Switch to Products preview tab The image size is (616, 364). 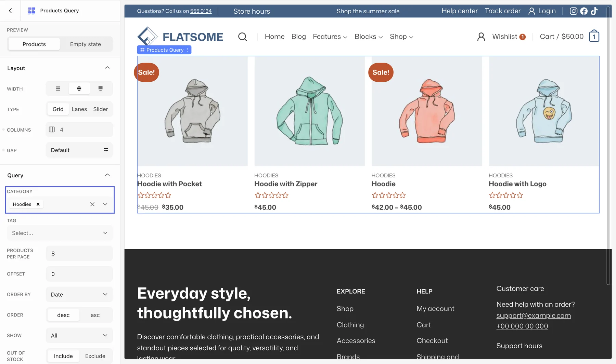[34, 44]
